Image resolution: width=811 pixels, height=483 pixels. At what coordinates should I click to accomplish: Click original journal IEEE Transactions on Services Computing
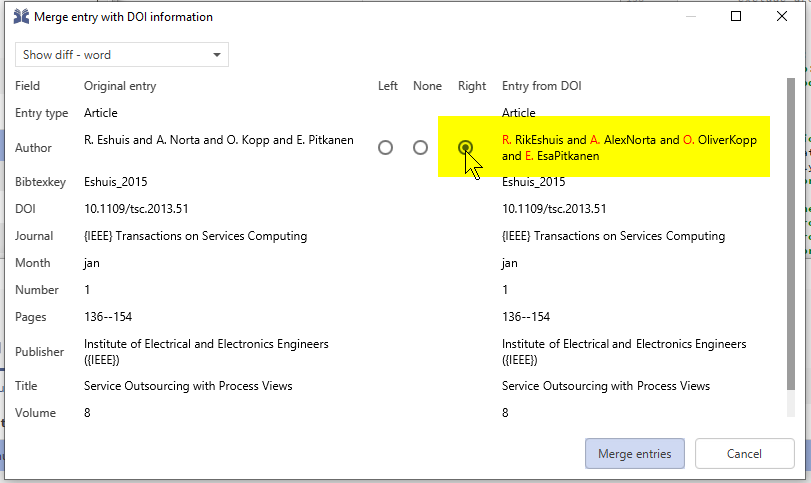(196, 236)
